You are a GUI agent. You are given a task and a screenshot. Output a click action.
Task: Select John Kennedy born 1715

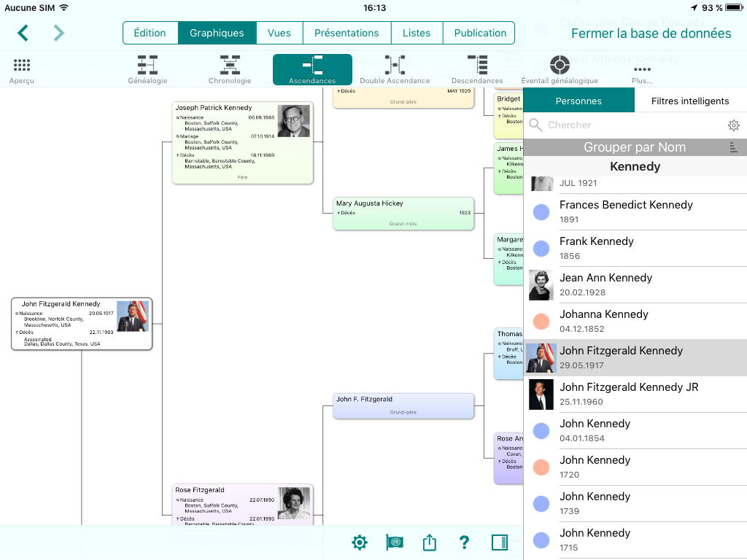(635, 540)
